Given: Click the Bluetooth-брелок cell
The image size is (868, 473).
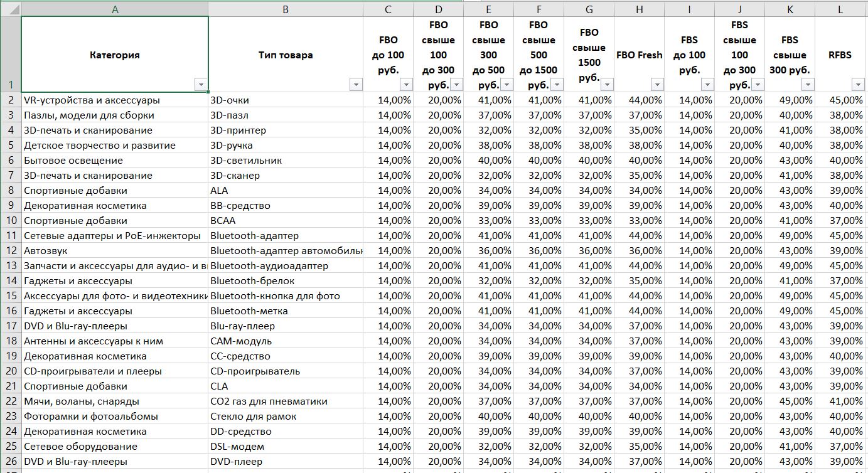Looking at the screenshot, I should click(x=286, y=281).
